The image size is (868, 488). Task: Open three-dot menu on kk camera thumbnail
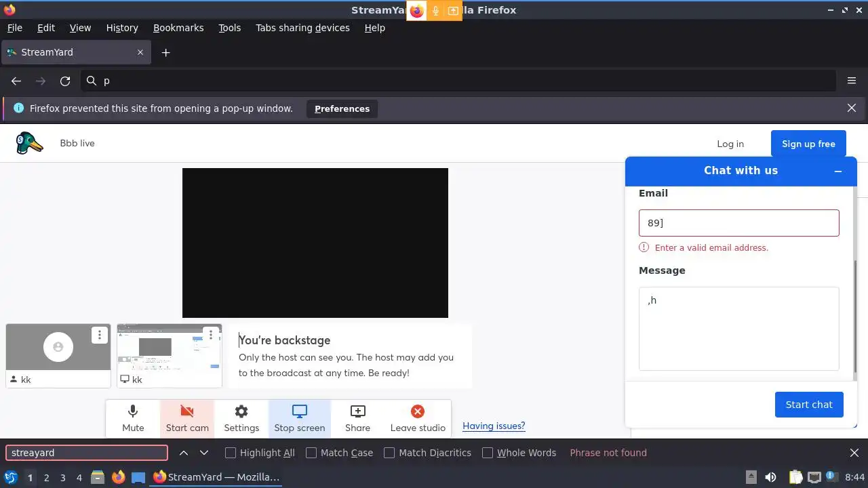[100, 335]
